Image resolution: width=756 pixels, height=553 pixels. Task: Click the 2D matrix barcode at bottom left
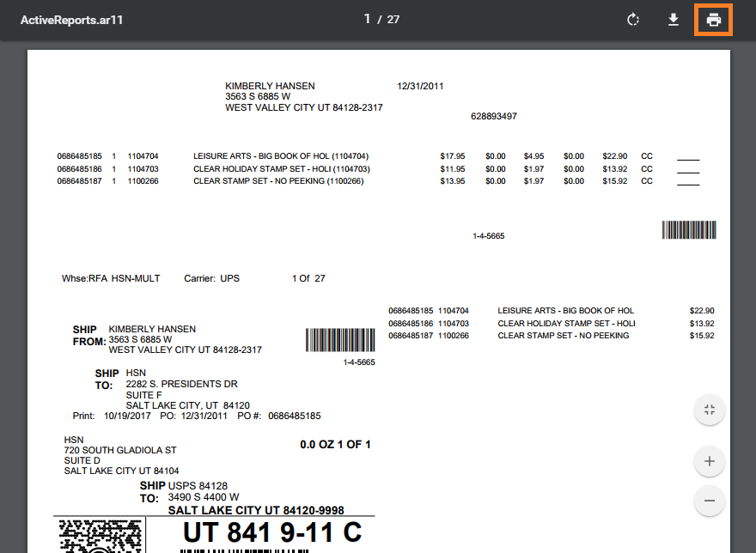click(100, 536)
